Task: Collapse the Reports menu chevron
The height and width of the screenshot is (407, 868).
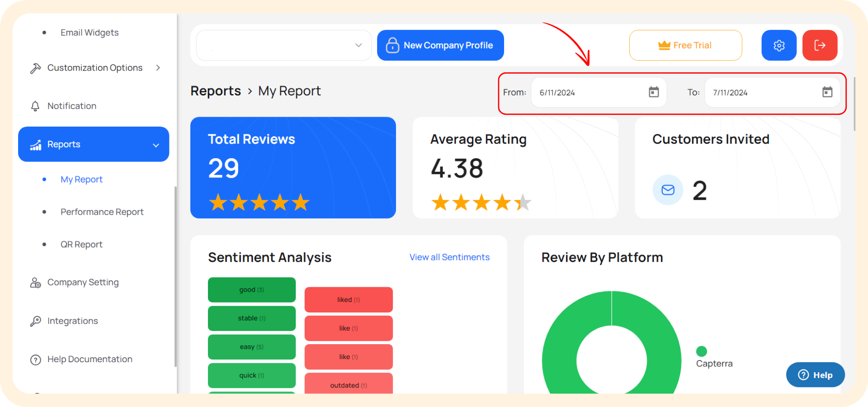Action: click(x=156, y=145)
